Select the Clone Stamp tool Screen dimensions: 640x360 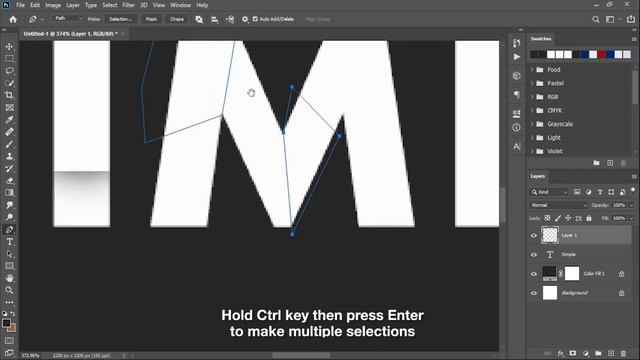coord(9,156)
